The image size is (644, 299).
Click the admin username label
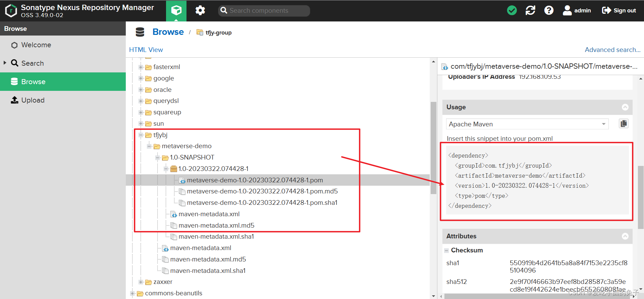click(582, 10)
